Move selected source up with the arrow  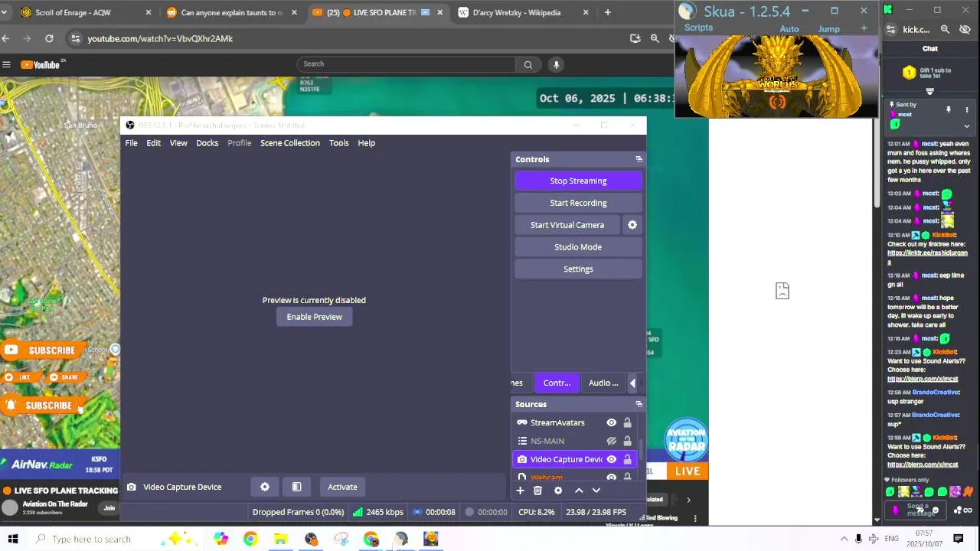[x=579, y=491]
